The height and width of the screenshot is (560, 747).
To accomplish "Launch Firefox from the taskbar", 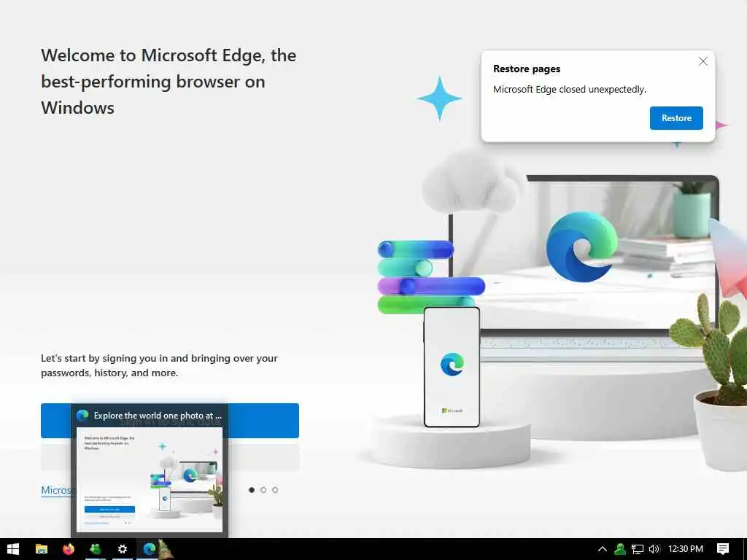I will point(69,549).
